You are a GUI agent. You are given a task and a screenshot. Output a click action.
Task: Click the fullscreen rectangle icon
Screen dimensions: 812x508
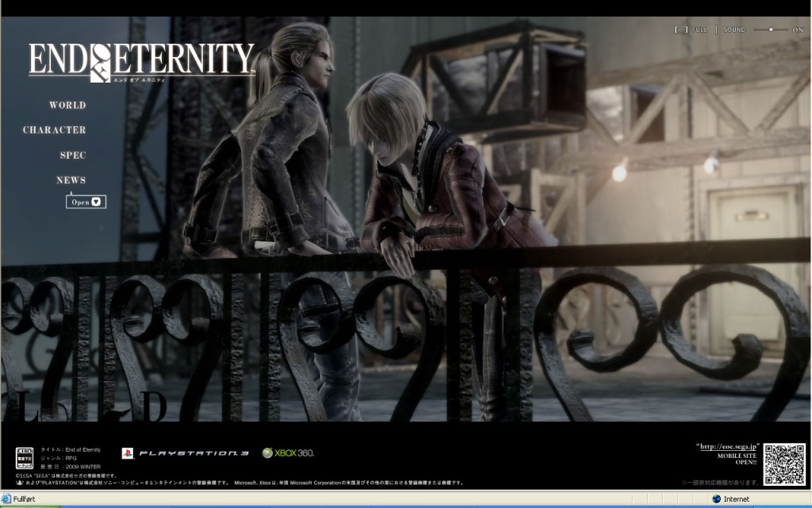681,29
